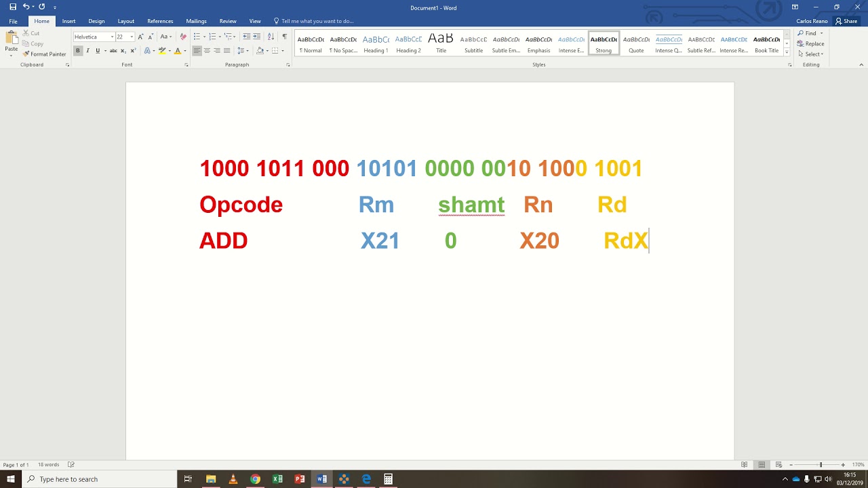Open the font size 22 dropdown
Screen dimensions: 868x488
132,37
